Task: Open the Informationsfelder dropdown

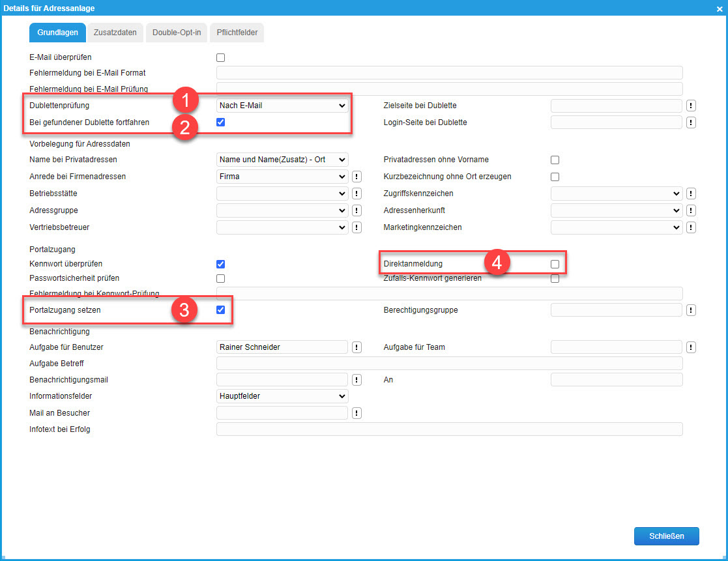Action: tap(282, 396)
